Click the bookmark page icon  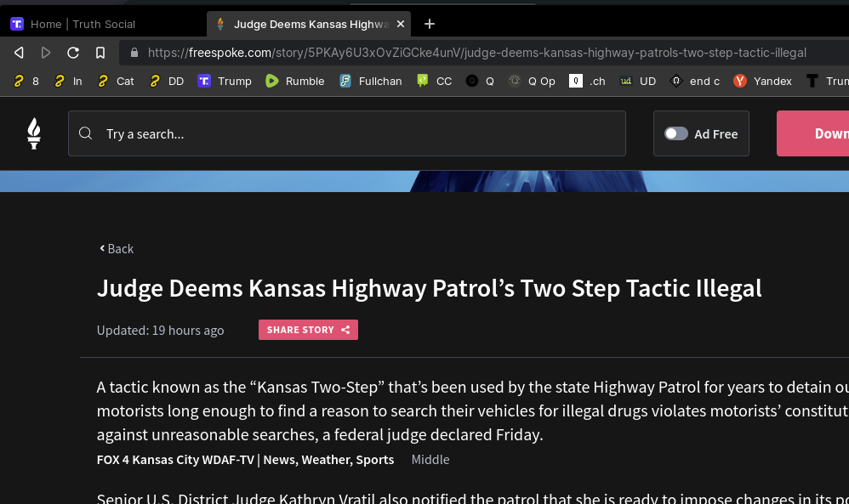100,53
